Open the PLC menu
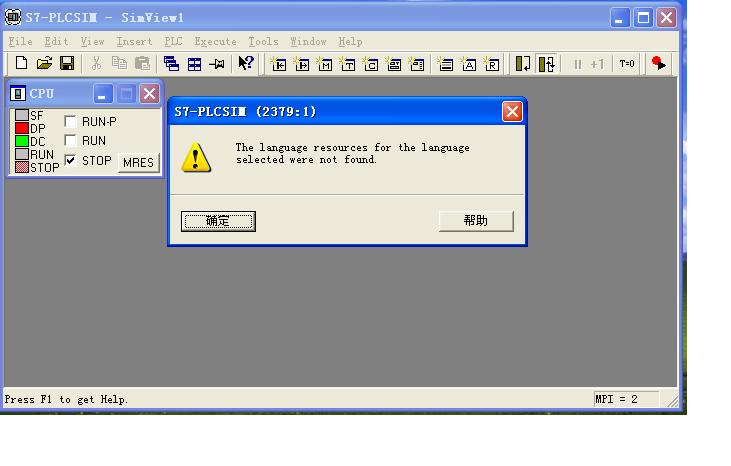The width and height of the screenshot is (731, 466). pyautogui.click(x=173, y=41)
